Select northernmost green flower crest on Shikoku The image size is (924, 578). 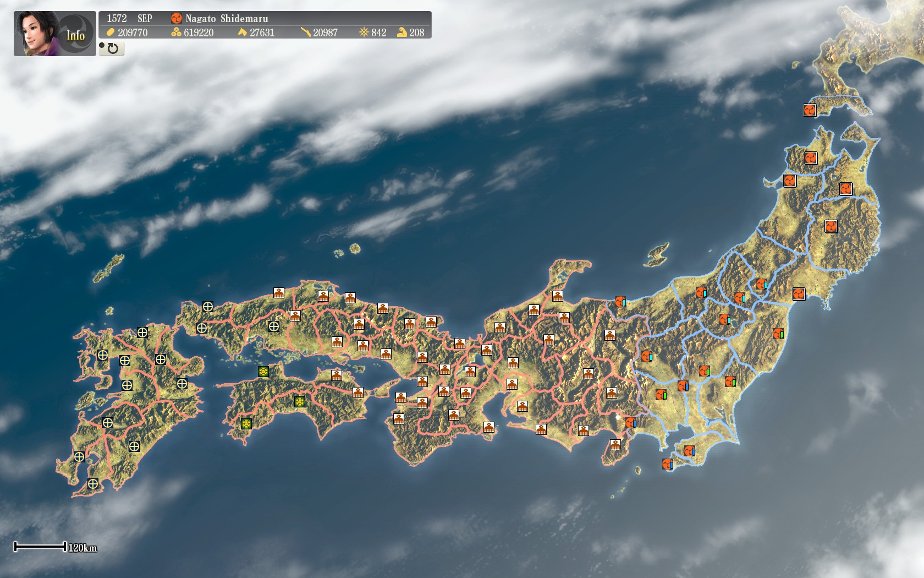click(263, 372)
